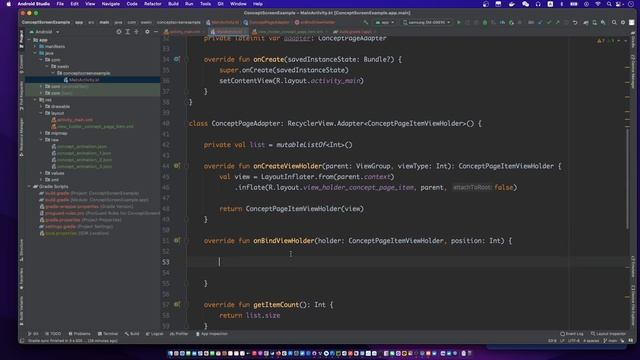Open Project vertical tool window tab

[x=21, y=39]
